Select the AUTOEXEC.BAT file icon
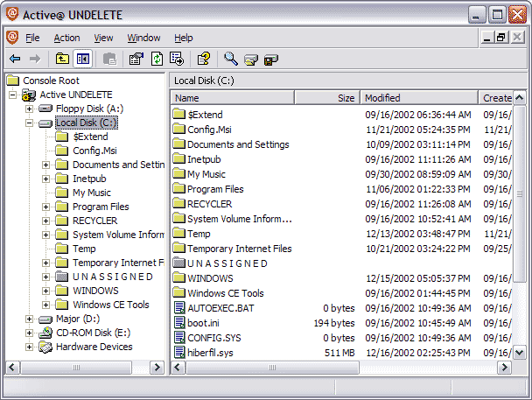Viewport: 532px width, 400px height. pyautogui.click(x=179, y=308)
